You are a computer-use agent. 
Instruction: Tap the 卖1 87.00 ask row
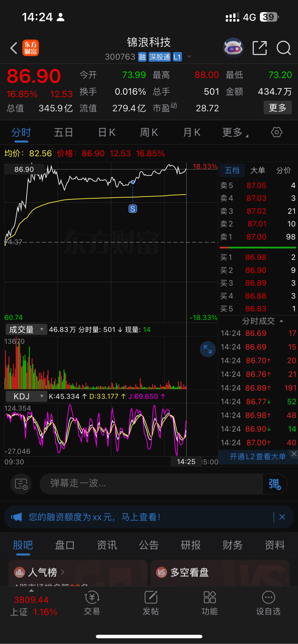pos(258,237)
